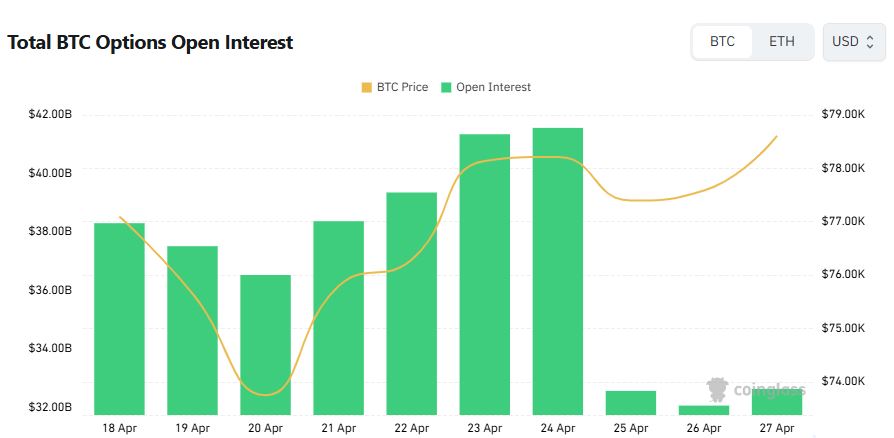Select the 26 Apr open interest bar

704,409
